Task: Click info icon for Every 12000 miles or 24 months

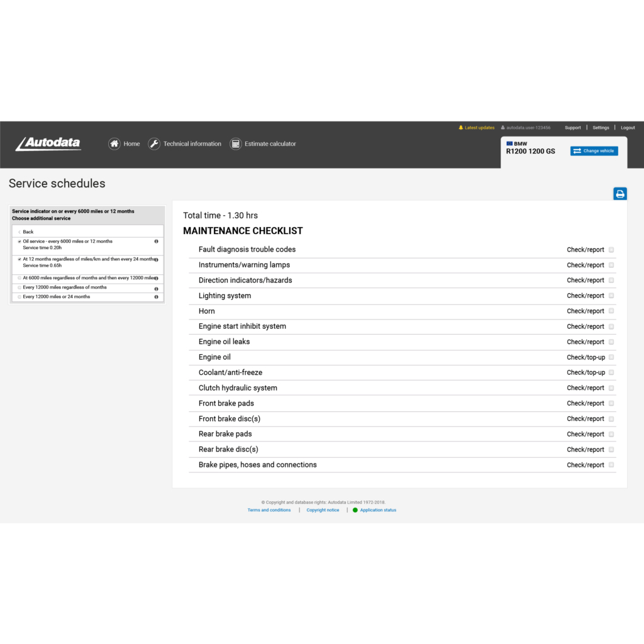Action: [156, 297]
